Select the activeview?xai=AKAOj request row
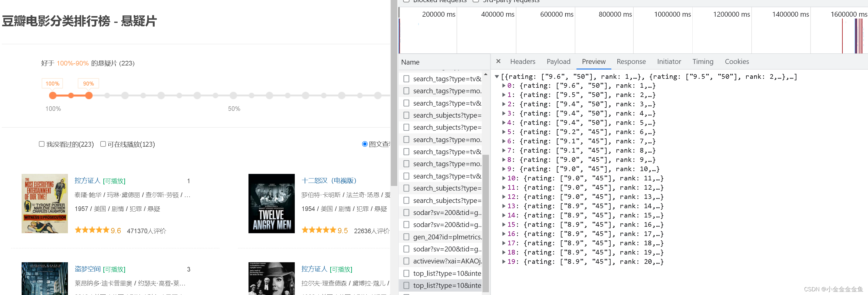 (440, 261)
